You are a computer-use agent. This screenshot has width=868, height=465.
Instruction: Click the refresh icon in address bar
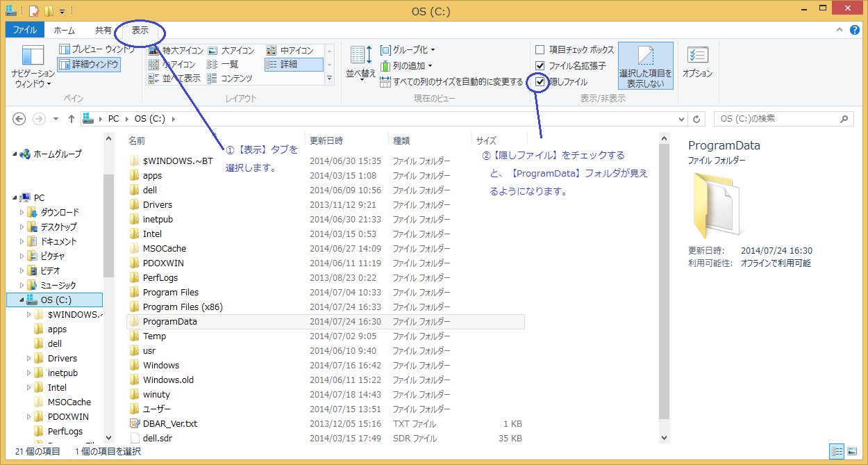tap(697, 119)
